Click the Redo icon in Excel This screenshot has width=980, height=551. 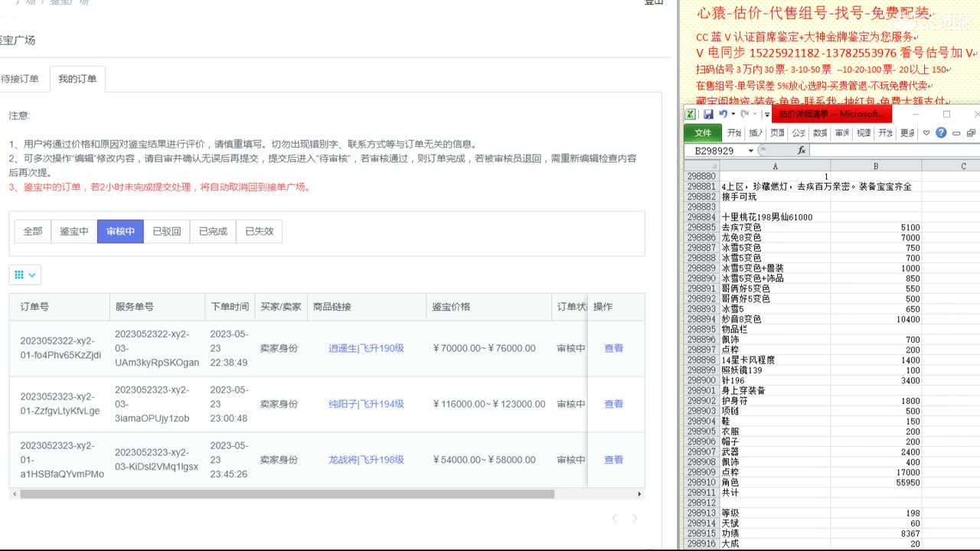pyautogui.click(x=745, y=114)
